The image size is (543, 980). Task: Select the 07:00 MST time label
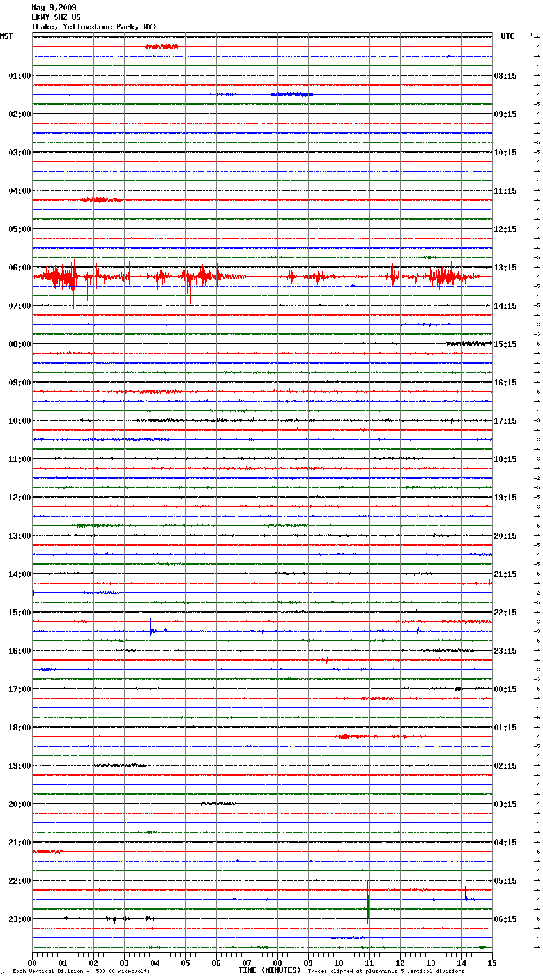pyautogui.click(x=20, y=306)
